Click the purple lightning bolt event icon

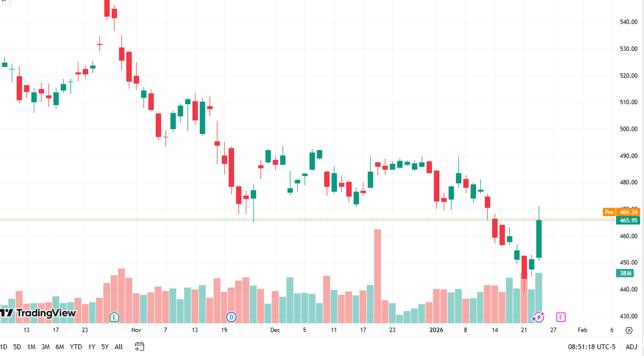pyautogui.click(x=539, y=317)
